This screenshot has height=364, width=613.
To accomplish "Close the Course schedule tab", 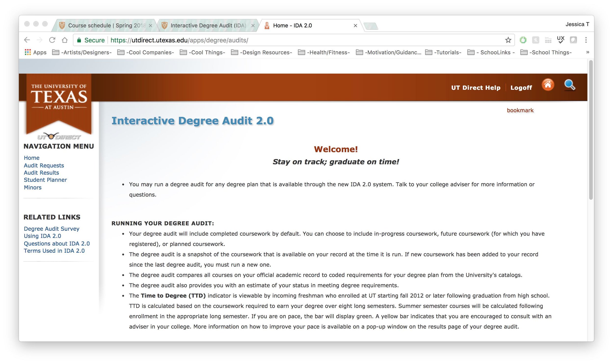I will 151,25.
